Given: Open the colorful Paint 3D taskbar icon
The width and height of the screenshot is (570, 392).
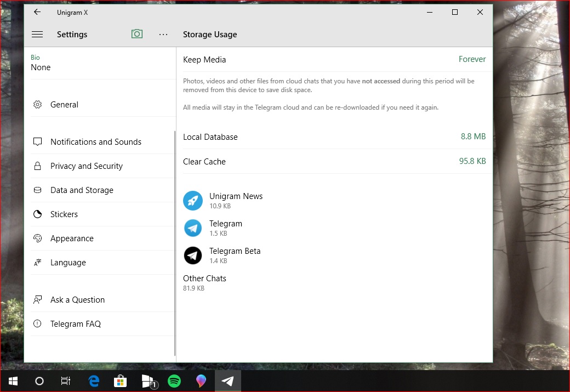Looking at the screenshot, I should click(201, 381).
